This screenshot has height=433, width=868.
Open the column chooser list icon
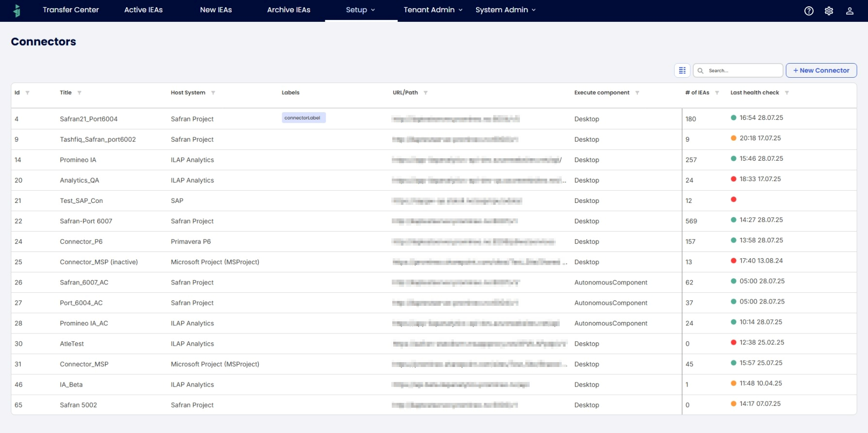click(x=682, y=70)
